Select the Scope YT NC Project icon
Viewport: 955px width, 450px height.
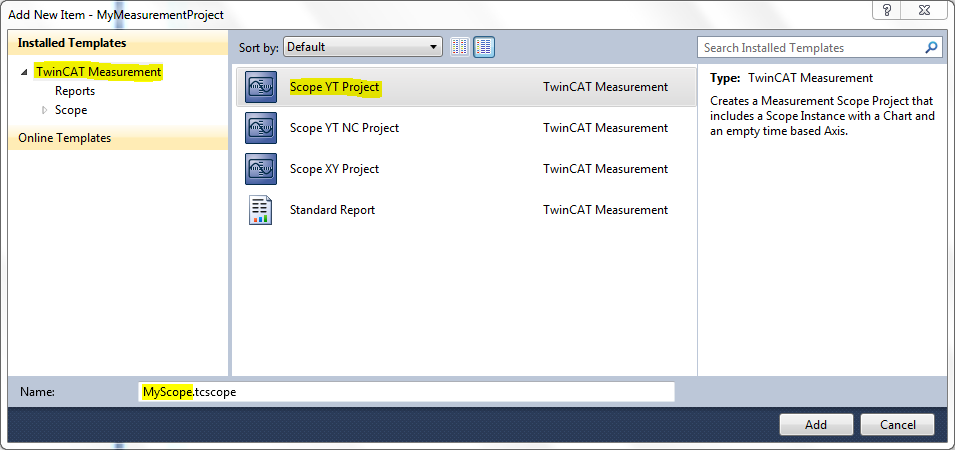(x=261, y=128)
